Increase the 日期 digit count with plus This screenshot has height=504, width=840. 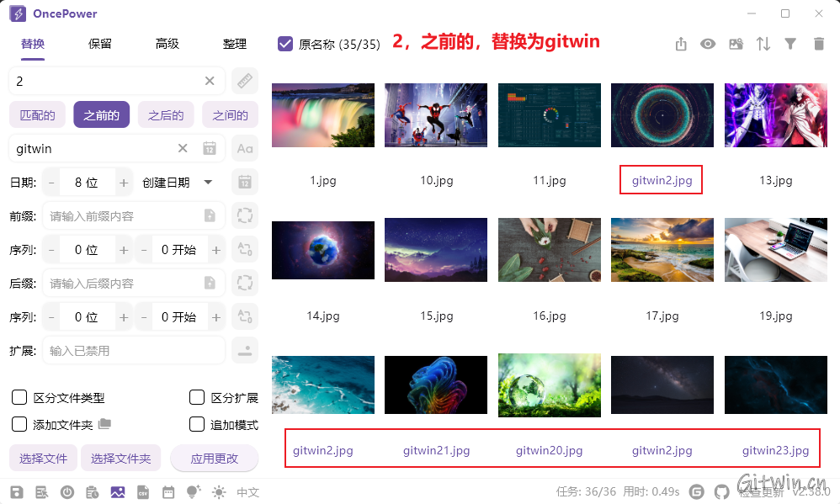(x=124, y=183)
